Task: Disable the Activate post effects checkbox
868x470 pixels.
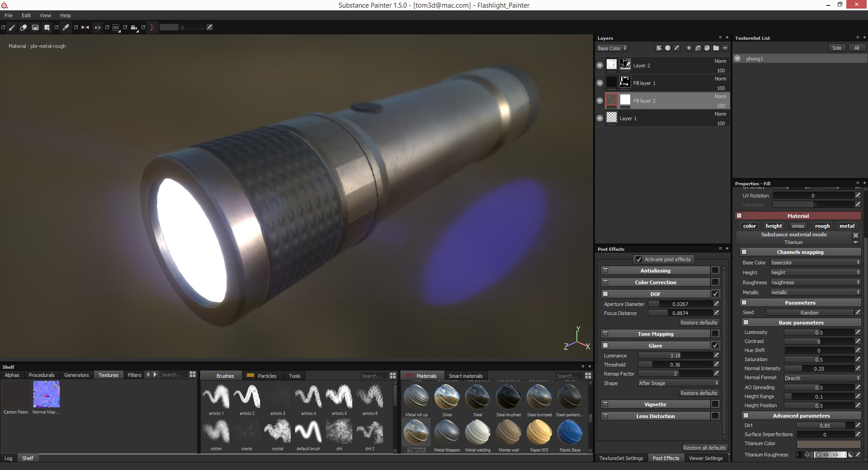Action: pos(639,259)
